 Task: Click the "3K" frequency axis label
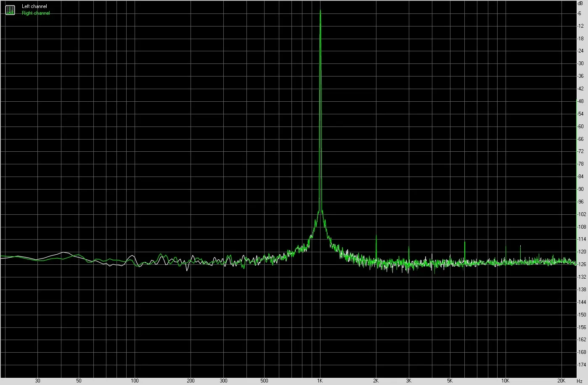409,381
